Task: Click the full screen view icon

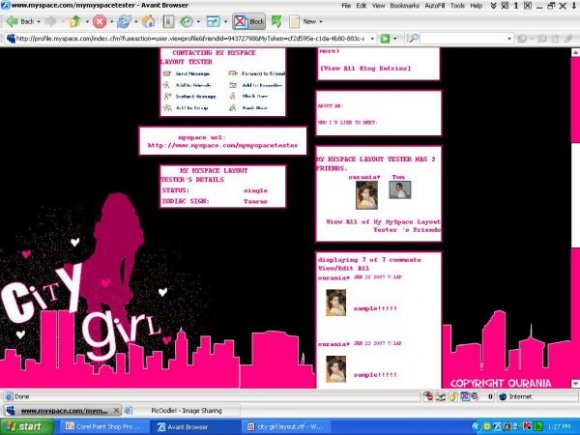Action: 213,21
